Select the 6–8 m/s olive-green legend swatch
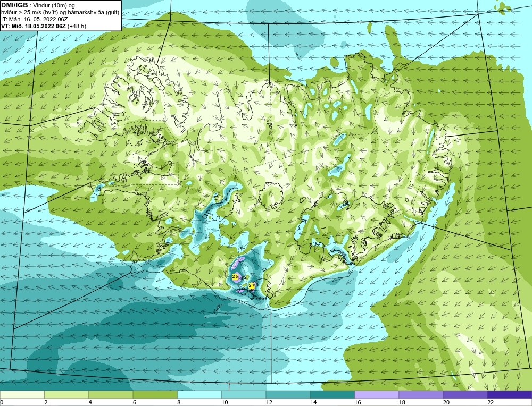Image resolution: width=532 pixels, height=406 pixels. [x=155, y=394]
